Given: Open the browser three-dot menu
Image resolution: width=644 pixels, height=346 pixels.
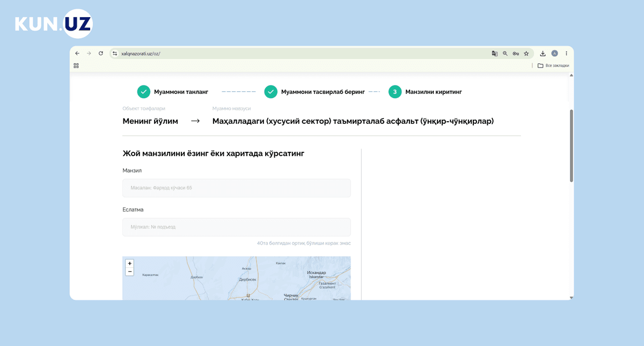Looking at the screenshot, I should pyautogui.click(x=566, y=54).
